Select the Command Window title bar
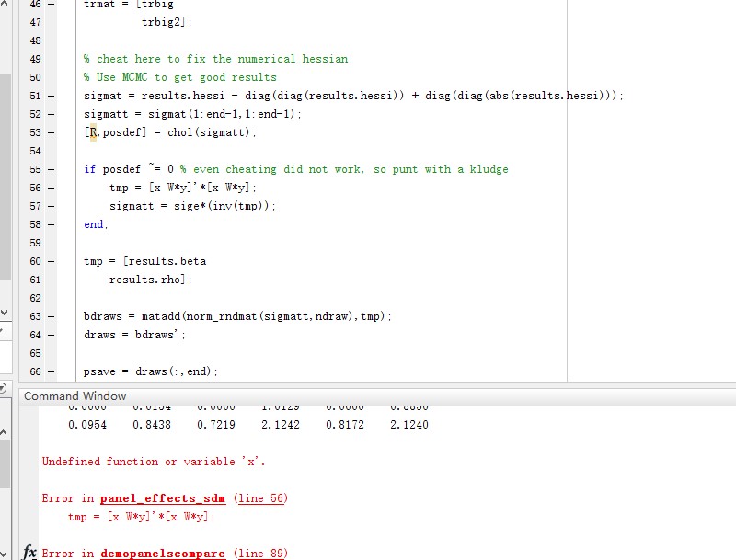736x560 pixels. [x=75, y=396]
